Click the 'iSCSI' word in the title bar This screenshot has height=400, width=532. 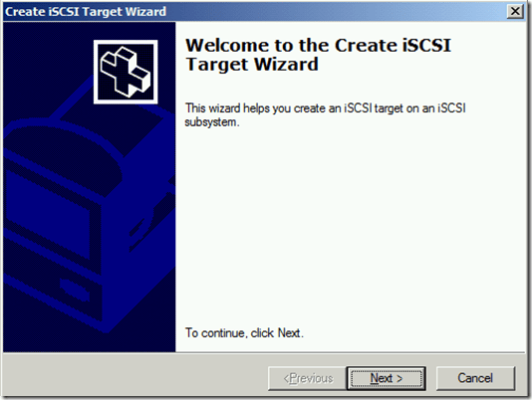click(x=64, y=12)
